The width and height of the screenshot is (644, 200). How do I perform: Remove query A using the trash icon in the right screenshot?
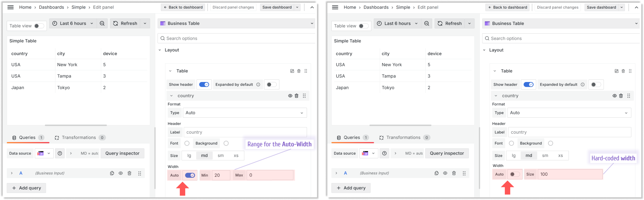coord(454,173)
